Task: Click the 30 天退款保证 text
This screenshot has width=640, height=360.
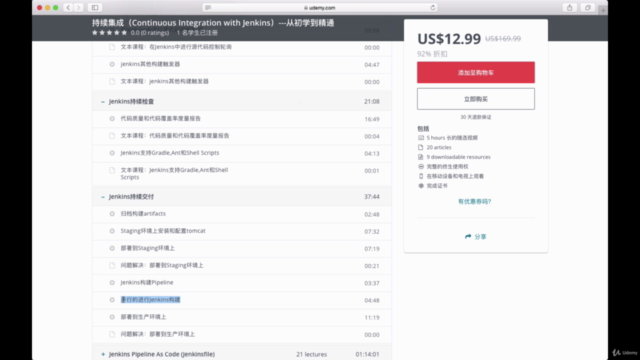Action: [476, 117]
